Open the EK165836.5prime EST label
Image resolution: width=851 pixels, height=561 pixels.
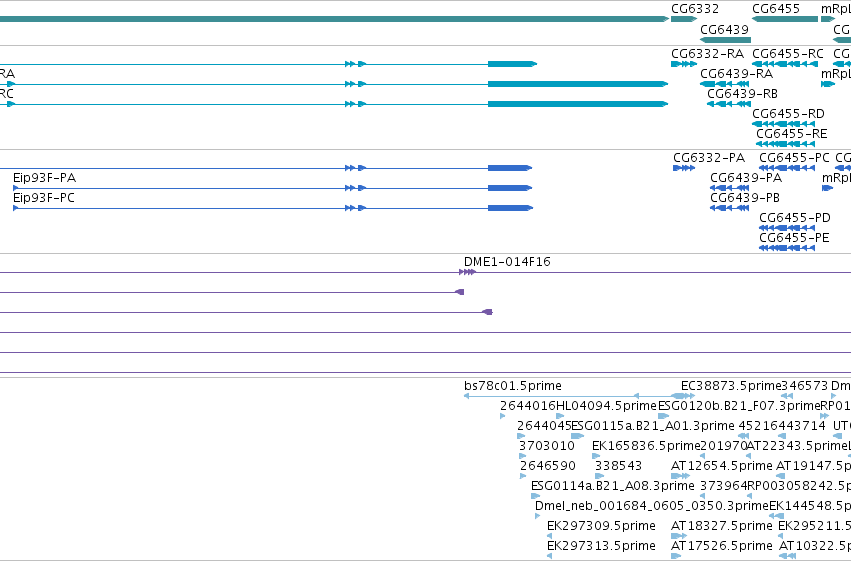click(x=646, y=446)
